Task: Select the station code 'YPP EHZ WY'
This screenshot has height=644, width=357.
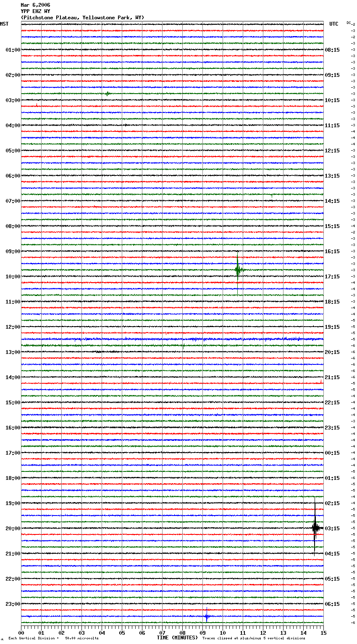Action: [x=35, y=11]
